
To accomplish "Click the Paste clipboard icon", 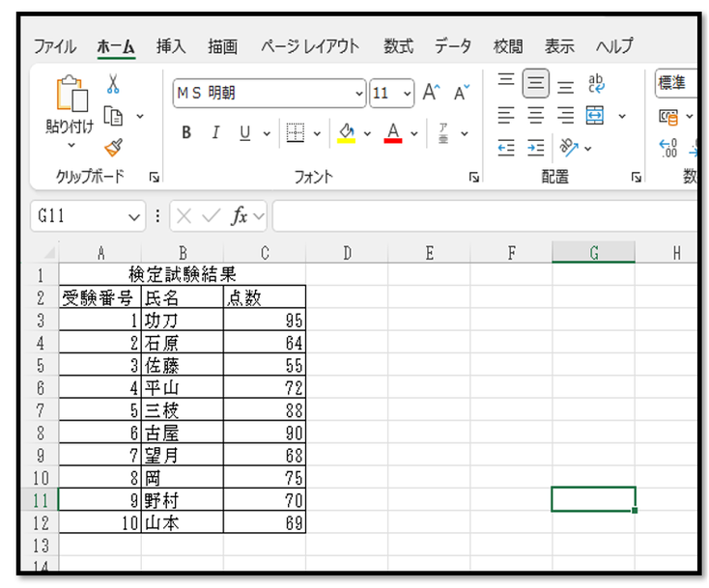I will point(71,93).
